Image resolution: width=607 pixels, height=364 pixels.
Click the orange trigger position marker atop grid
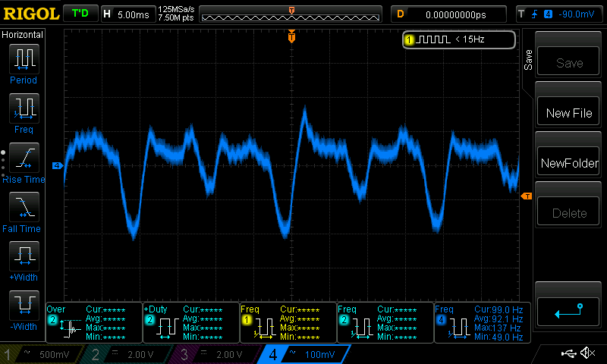tap(291, 36)
